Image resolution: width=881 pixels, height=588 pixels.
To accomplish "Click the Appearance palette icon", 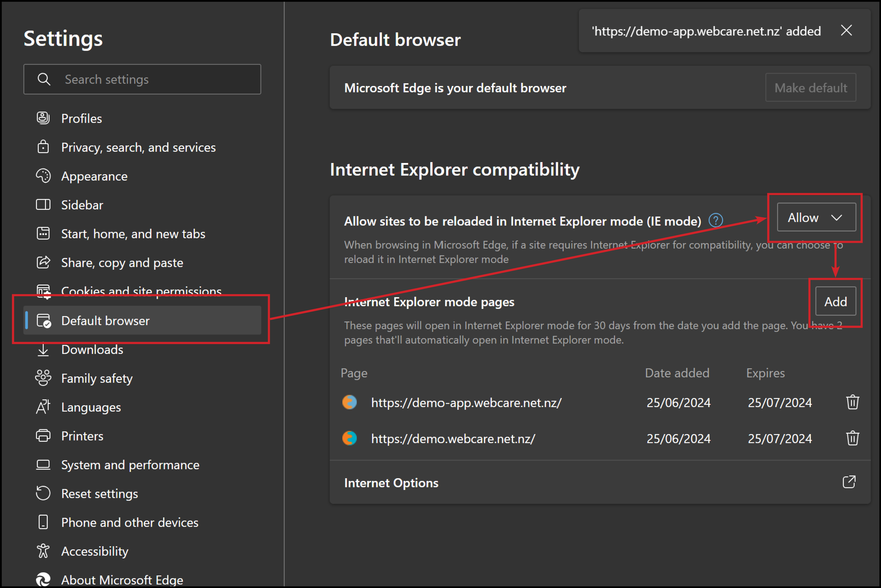I will (43, 176).
